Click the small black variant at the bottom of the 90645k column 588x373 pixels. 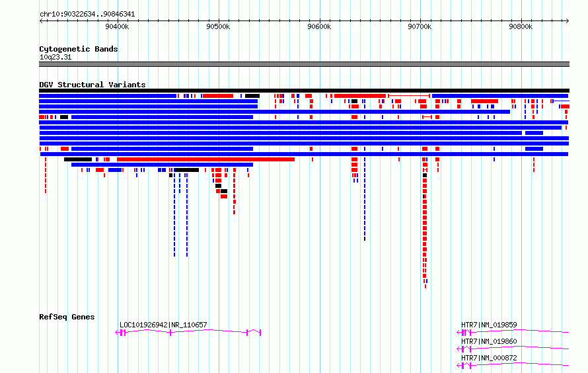(365, 239)
